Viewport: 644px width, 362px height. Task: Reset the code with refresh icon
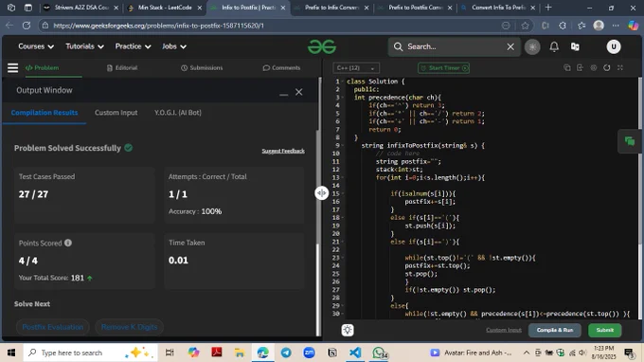[x=607, y=68]
